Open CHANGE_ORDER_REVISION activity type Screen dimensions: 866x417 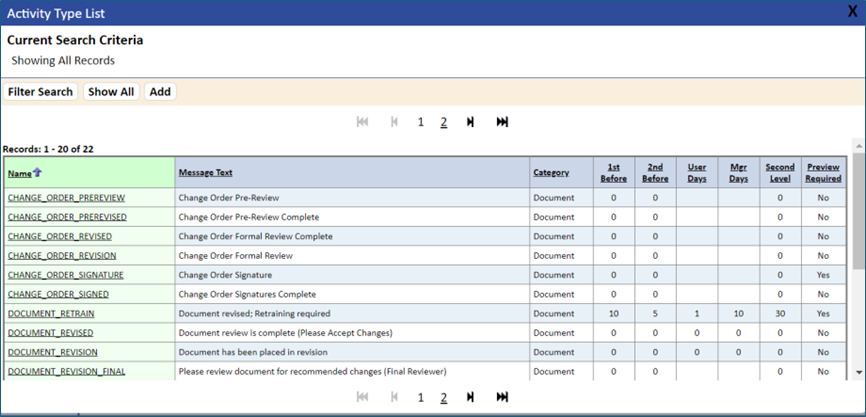click(62, 256)
